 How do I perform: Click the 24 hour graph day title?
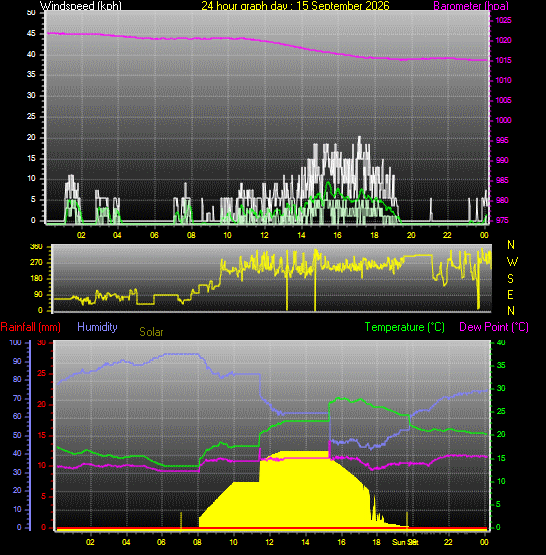(x=295, y=5)
